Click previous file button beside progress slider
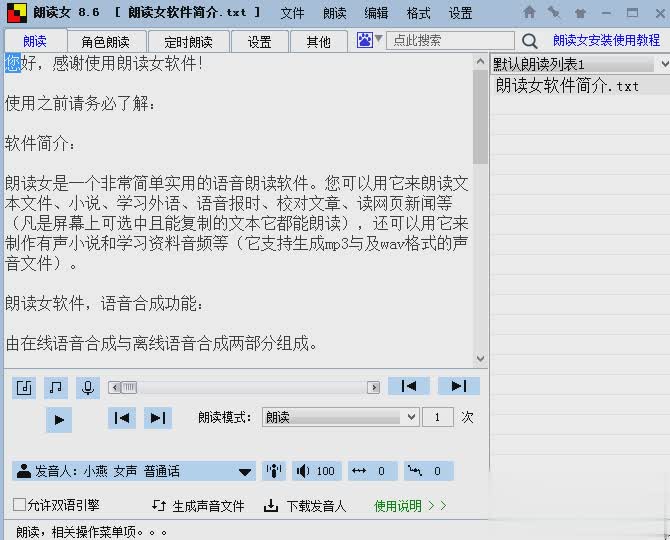 pos(409,386)
